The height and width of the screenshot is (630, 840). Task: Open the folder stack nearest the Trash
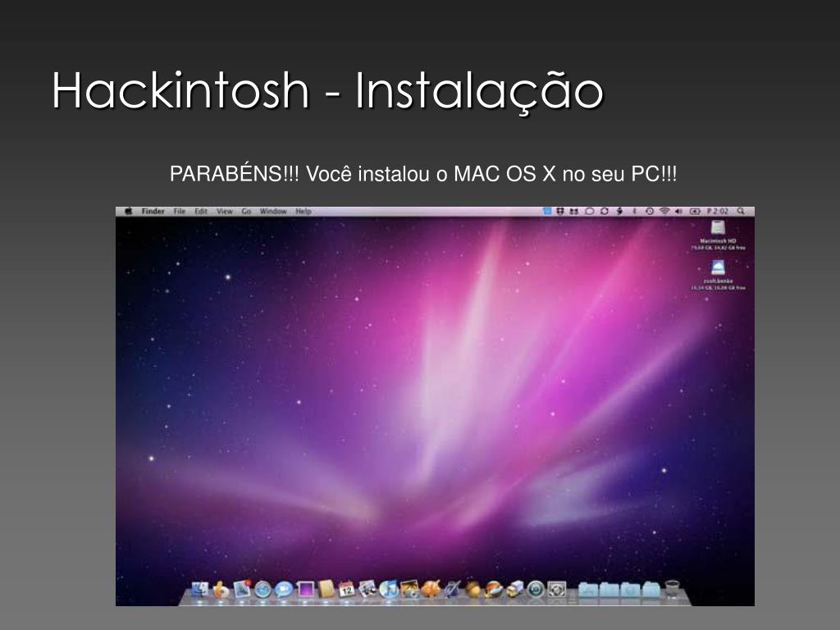click(x=651, y=589)
